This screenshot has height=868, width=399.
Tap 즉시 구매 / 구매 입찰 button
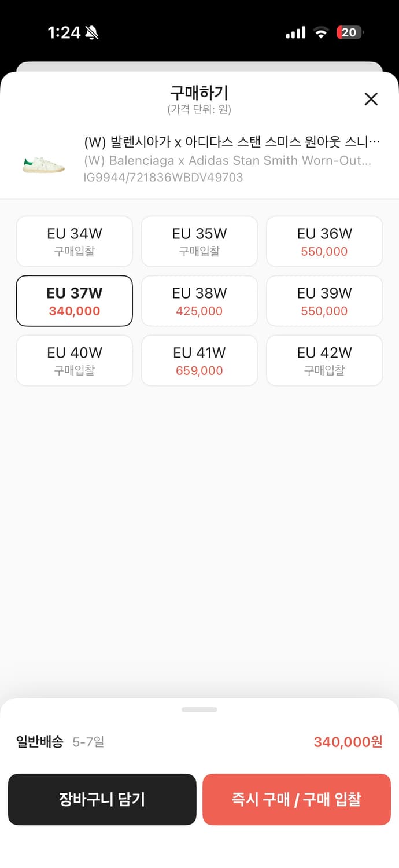click(x=297, y=799)
